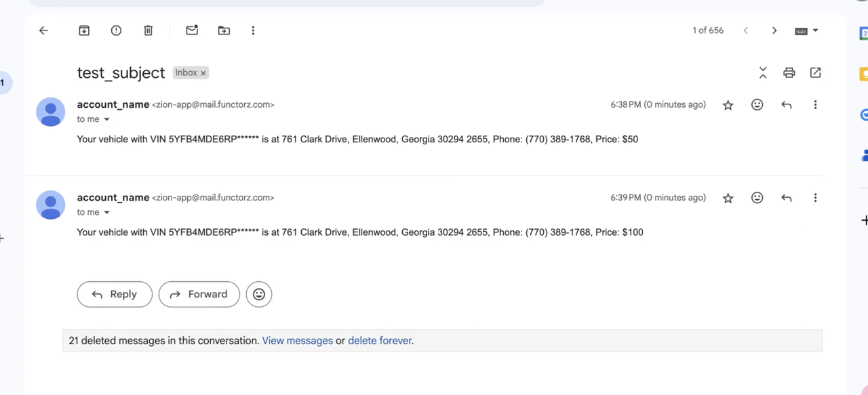Go back to the inbox list
This screenshot has height=395, width=868.
pos(43,30)
